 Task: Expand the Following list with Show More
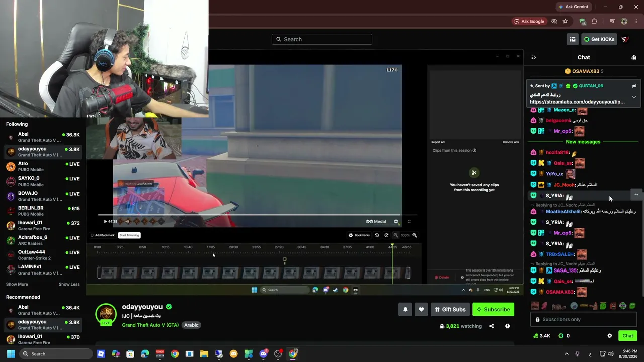point(17,284)
